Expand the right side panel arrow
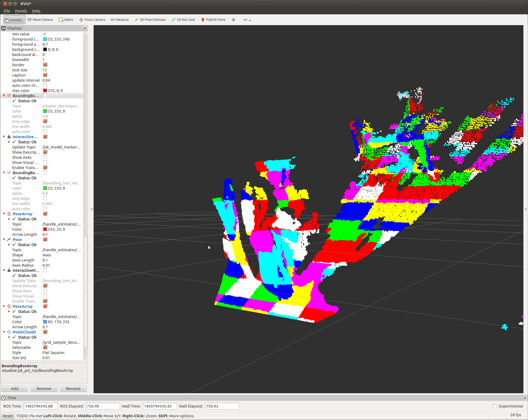Viewport: 528px width, 420px height. point(526,209)
